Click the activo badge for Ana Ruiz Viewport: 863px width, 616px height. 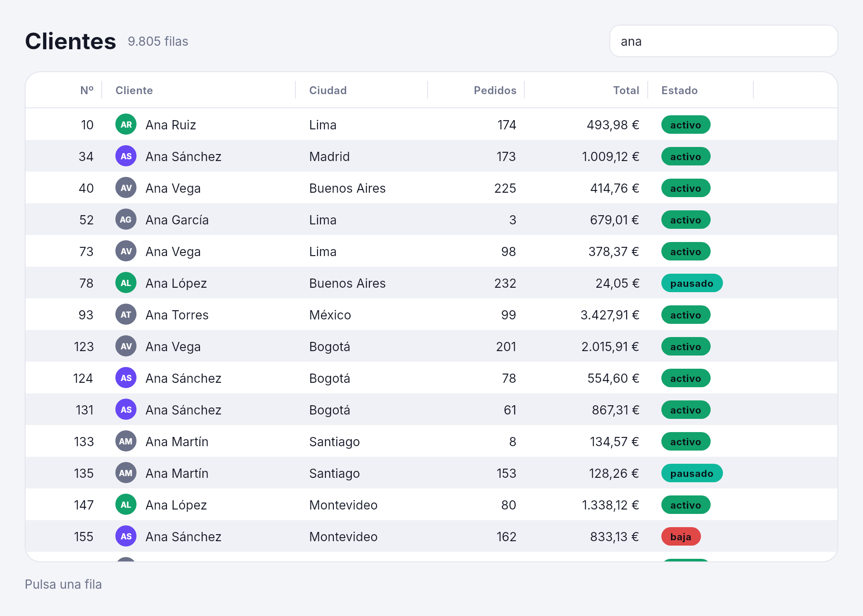pyautogui.click(x=686, y=125)
